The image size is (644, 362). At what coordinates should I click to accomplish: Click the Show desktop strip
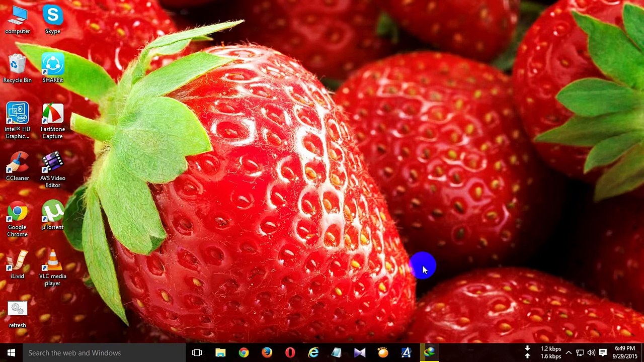coord(642,352)
